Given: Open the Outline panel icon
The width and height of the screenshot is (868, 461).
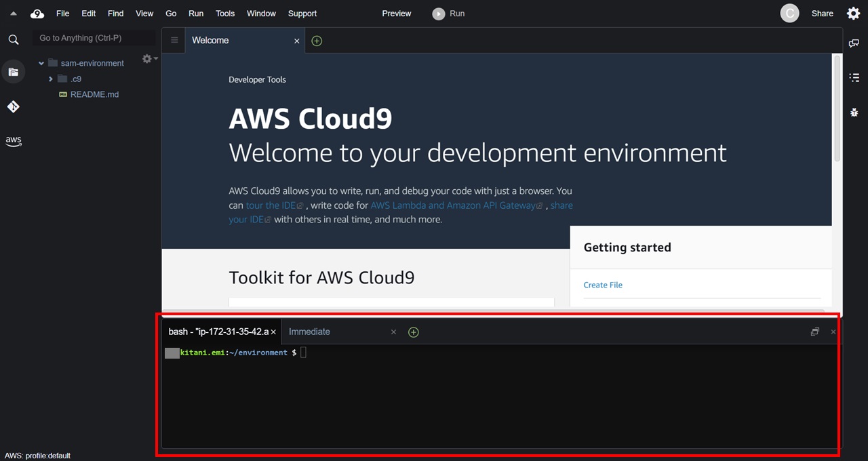Looking at the screenshot, I should click(854, 77).
